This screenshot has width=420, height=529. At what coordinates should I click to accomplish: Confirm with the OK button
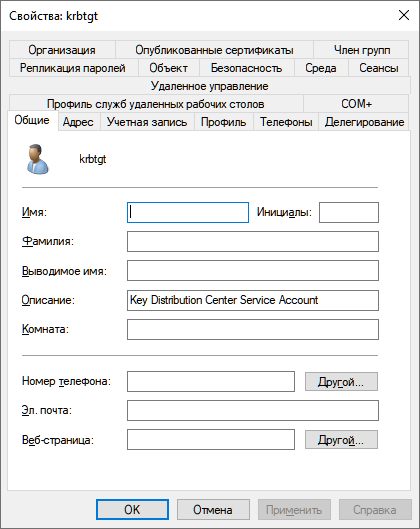132,509
